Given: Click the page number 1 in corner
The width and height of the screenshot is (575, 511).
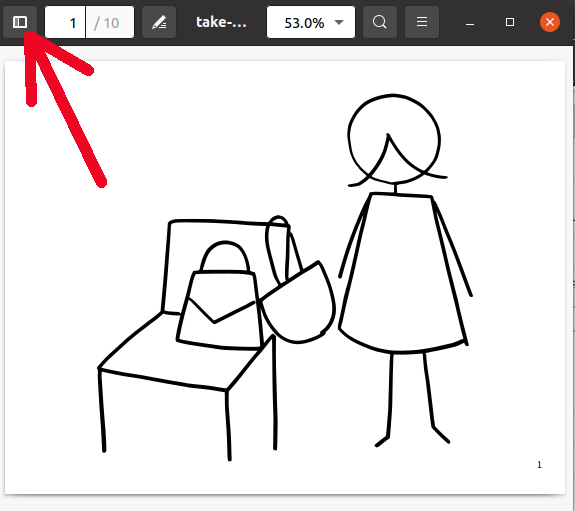Looking at the screenshot, I should (x=539, y=465).
